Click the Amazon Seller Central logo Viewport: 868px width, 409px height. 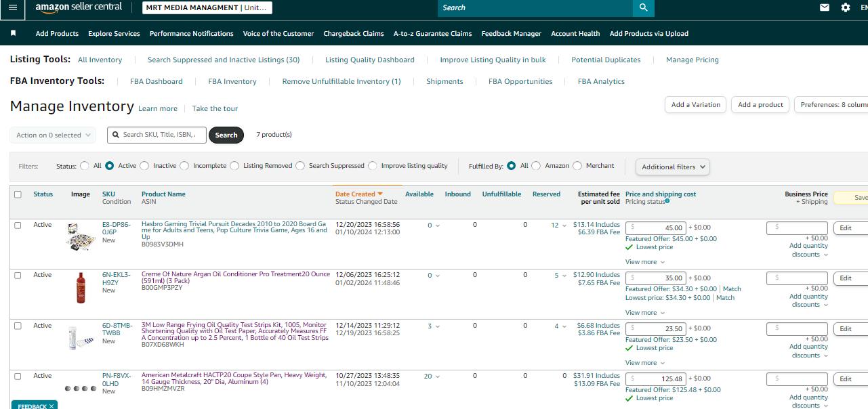79,7
